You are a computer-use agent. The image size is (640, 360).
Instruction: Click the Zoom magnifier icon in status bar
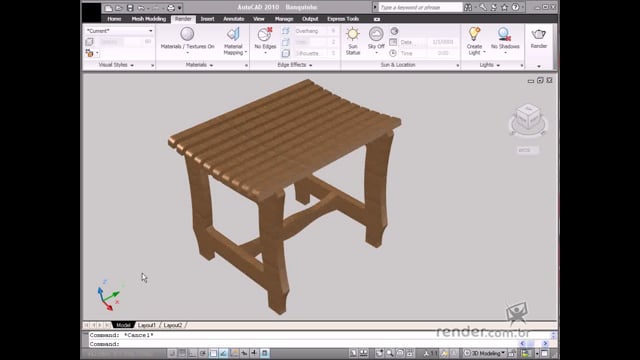point(390,353)
